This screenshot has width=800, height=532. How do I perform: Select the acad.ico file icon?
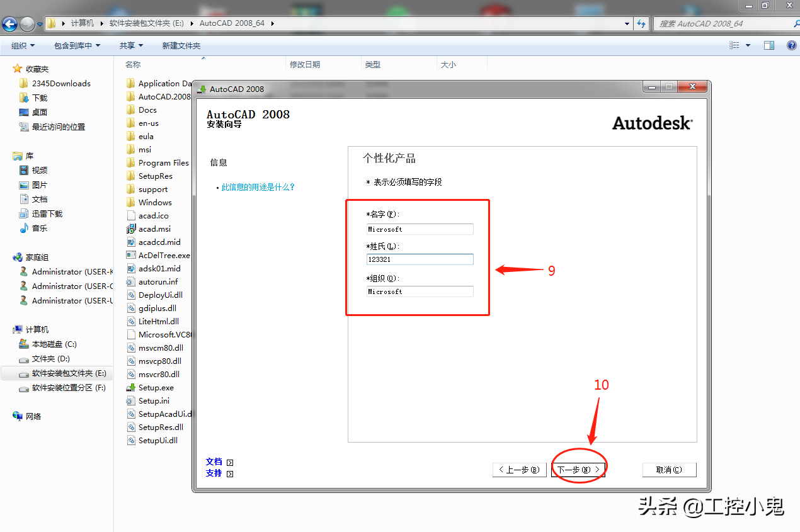131,215
